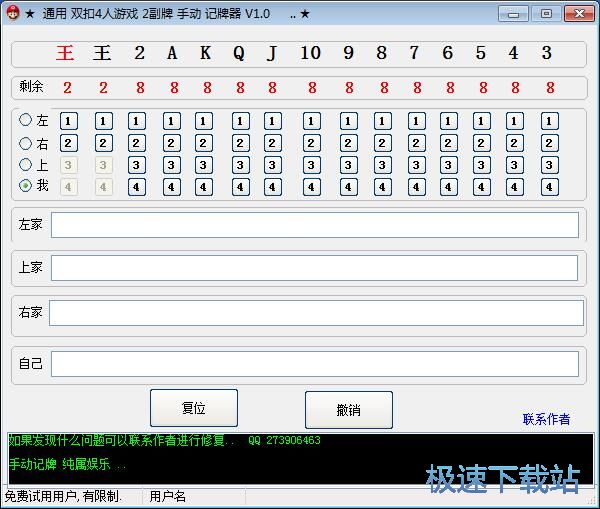
Task: Select the 右 player radio button
Action: [x=26, y=143]
